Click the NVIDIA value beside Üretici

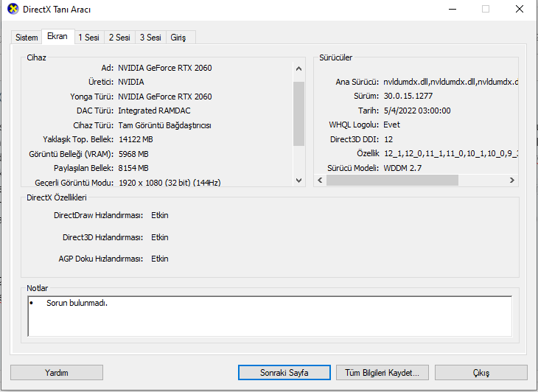(131, 82)
